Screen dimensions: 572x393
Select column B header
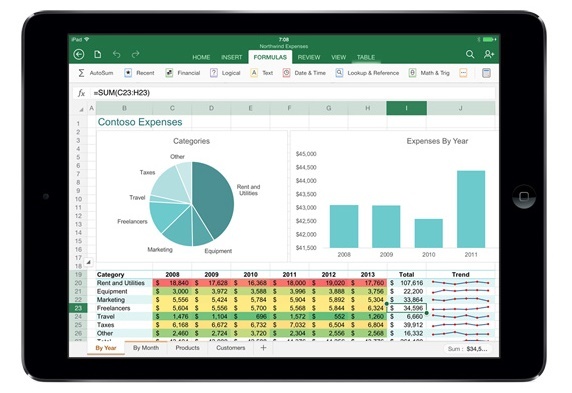pos(124,108)
